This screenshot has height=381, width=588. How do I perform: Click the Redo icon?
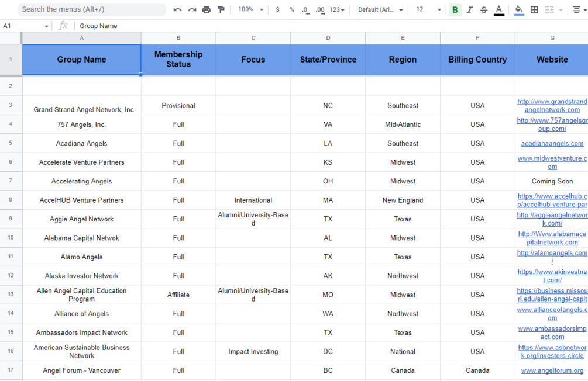coord(192,10)
